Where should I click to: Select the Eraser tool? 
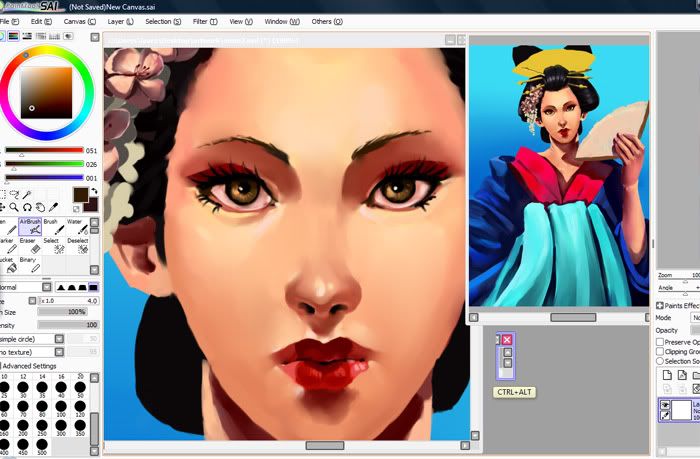click(x=30, y=246)
